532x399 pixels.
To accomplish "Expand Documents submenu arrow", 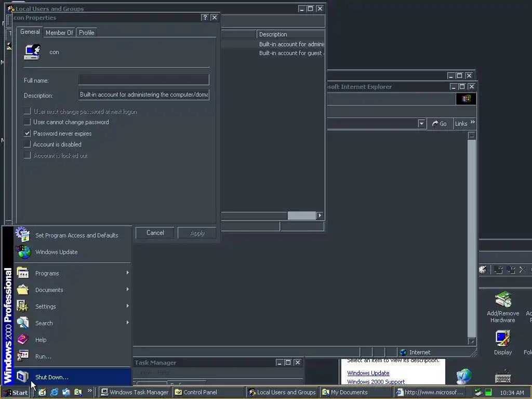I will 128,289.
